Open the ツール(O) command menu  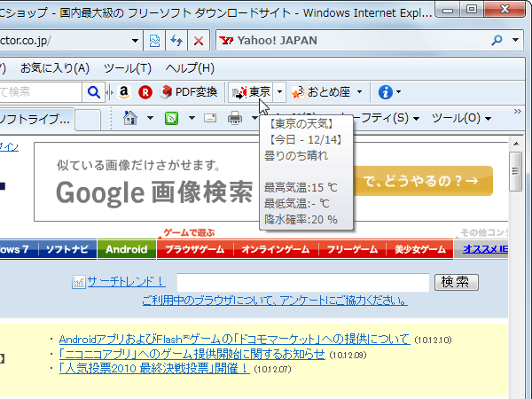tap(461, 118)
